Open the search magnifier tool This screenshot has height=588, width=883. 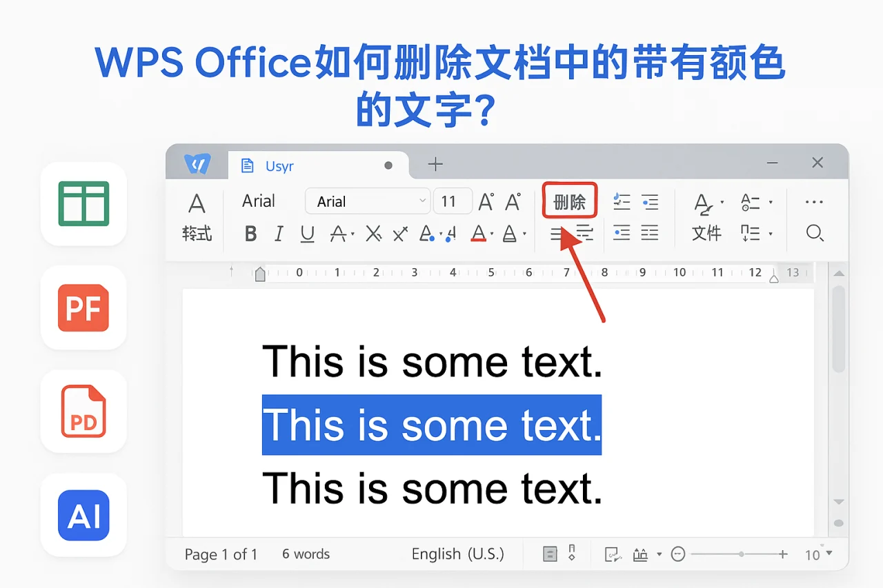tap(814, 234)
